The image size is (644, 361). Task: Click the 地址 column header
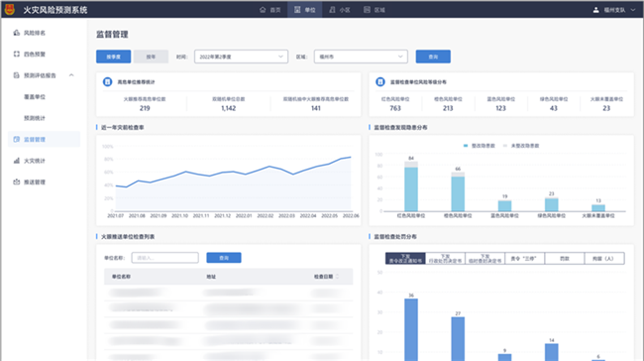tap(211, 277)
